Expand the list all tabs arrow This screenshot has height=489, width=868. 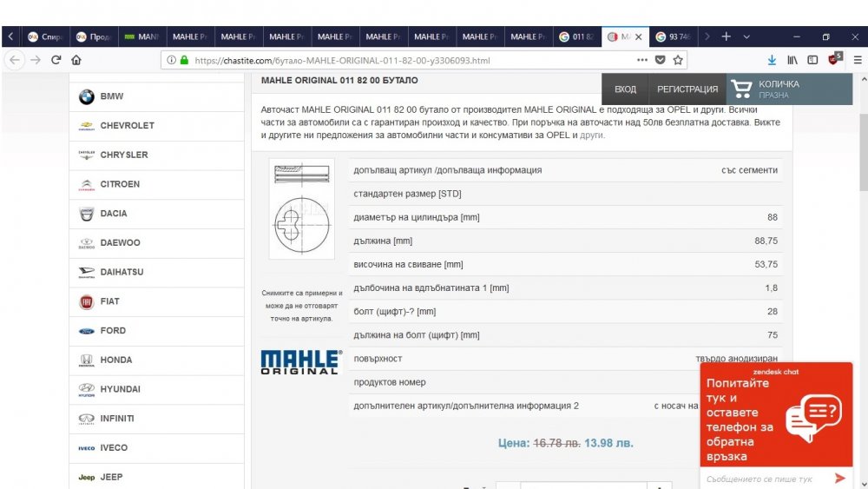click(x=746, y=36)
